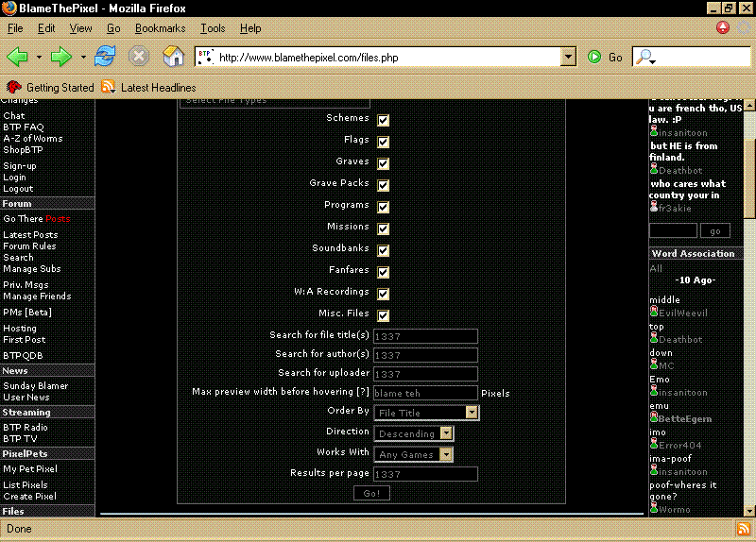Image resolution: width=756 pixels, height=542 pixels.
Task: Click the Search for author(s) field
Action: pos(426,355)
